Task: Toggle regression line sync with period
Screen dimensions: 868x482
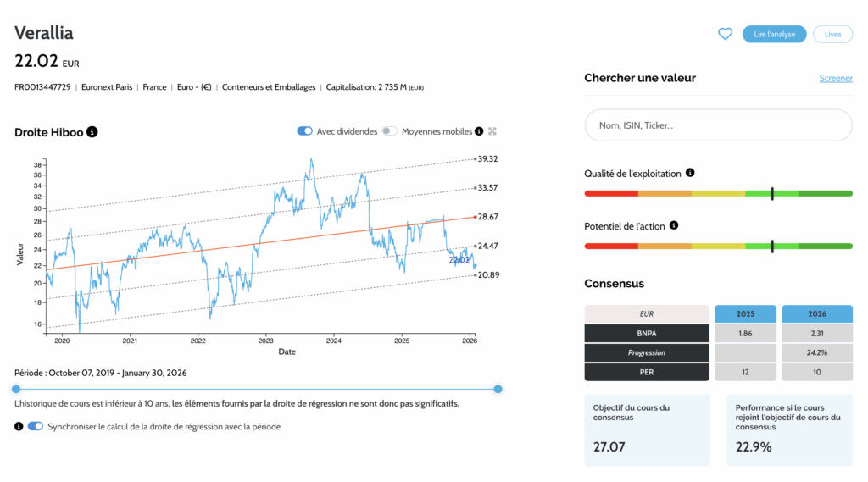Action: (x=36, y=426)
